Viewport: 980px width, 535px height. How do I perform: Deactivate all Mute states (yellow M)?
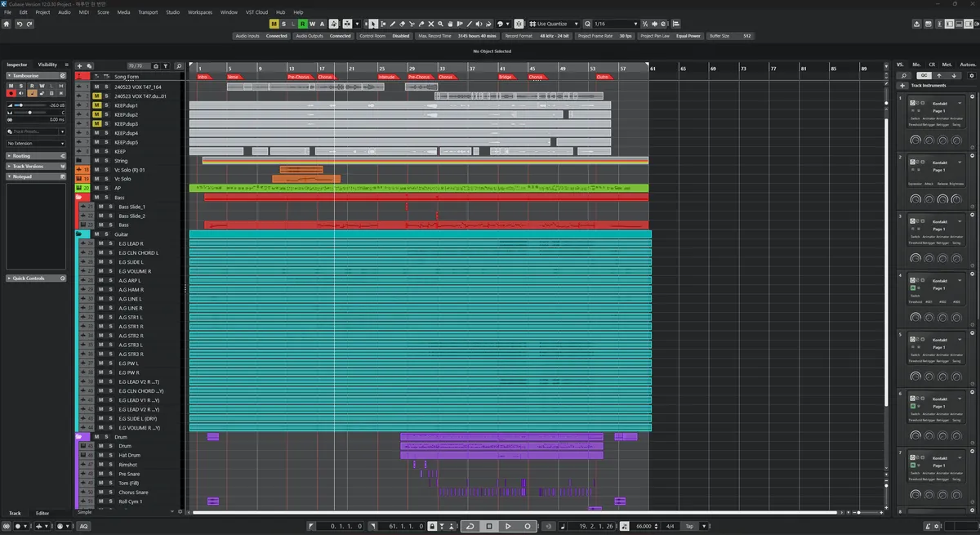(x=274, y=24)
